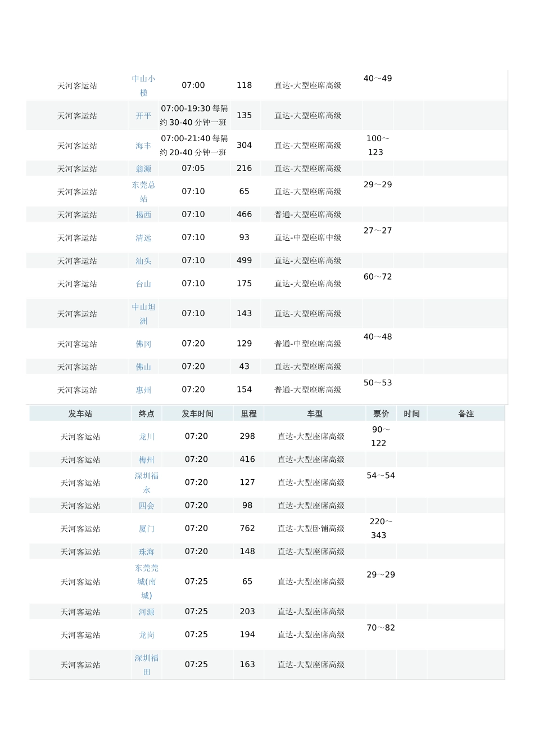Open the 东莞莞城(南城) link
This screenshot has width=534, height=756.
[x=147, y=582]
